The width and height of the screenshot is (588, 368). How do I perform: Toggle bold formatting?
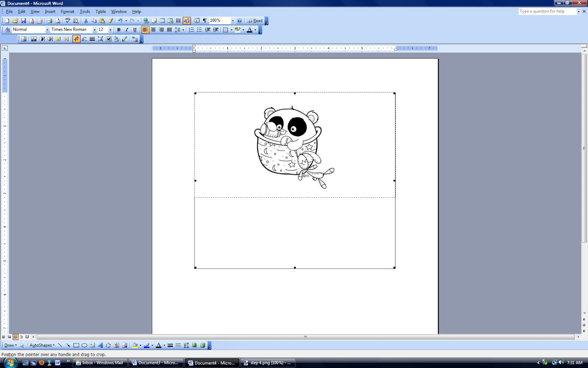(x=118, y=29)
